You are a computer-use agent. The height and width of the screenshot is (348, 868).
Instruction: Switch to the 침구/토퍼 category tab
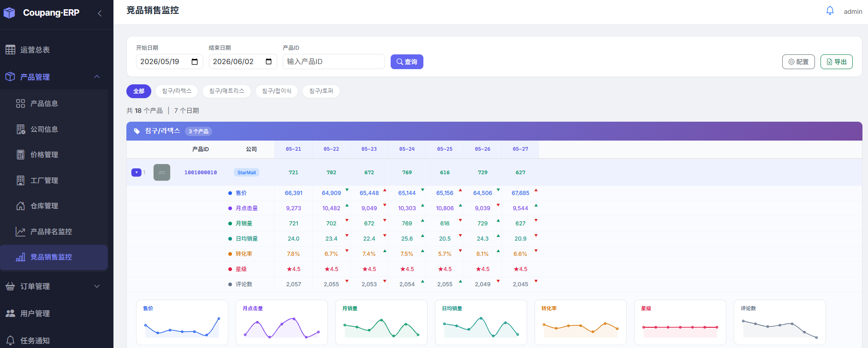coord(321,91)
